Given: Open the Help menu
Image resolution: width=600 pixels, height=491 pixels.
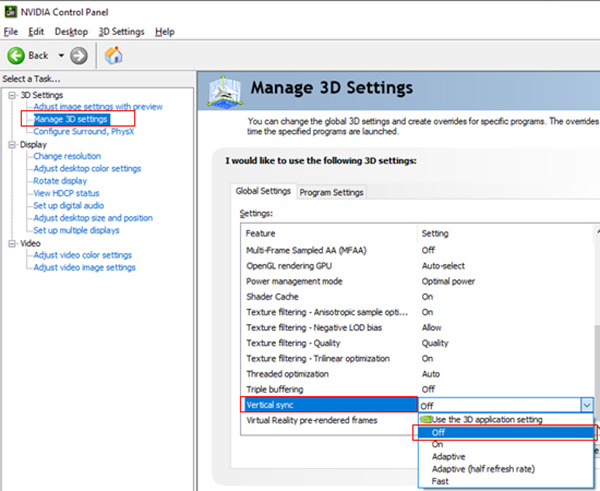Looking at the screenshot, I should tap(165, 32).
